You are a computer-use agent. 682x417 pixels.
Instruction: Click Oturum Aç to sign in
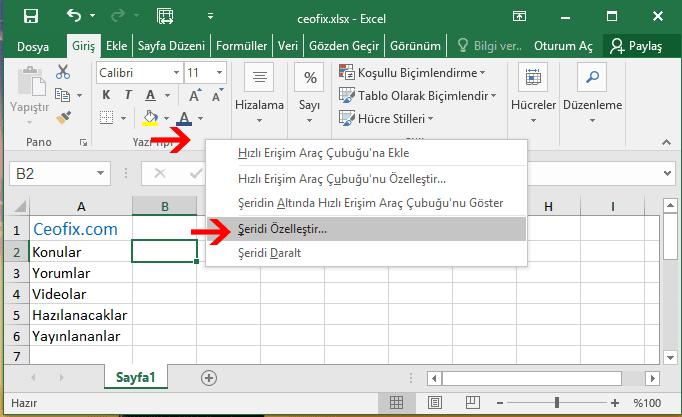563,46
